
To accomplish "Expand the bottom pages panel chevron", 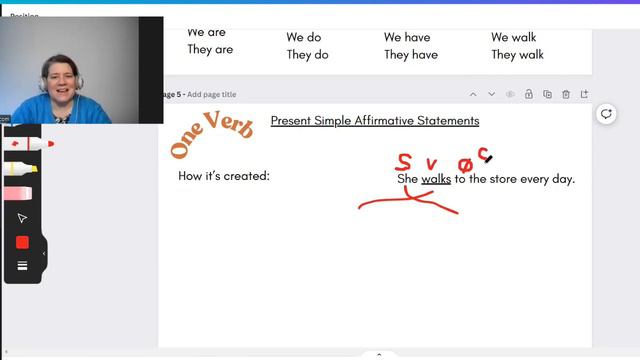I will tap(379, 355).
